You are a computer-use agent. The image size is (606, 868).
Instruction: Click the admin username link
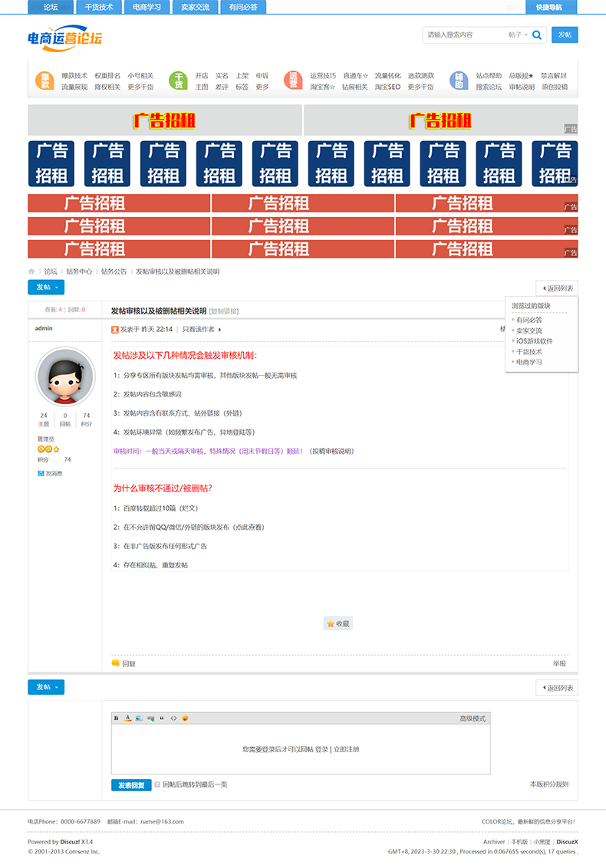pyautogui.click(x=44, y=328)
